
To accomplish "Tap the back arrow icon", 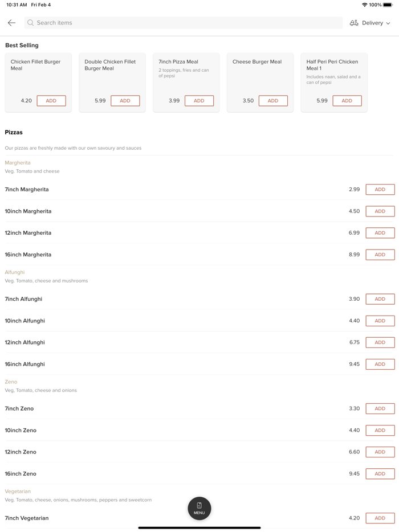I will coord(11,23).
